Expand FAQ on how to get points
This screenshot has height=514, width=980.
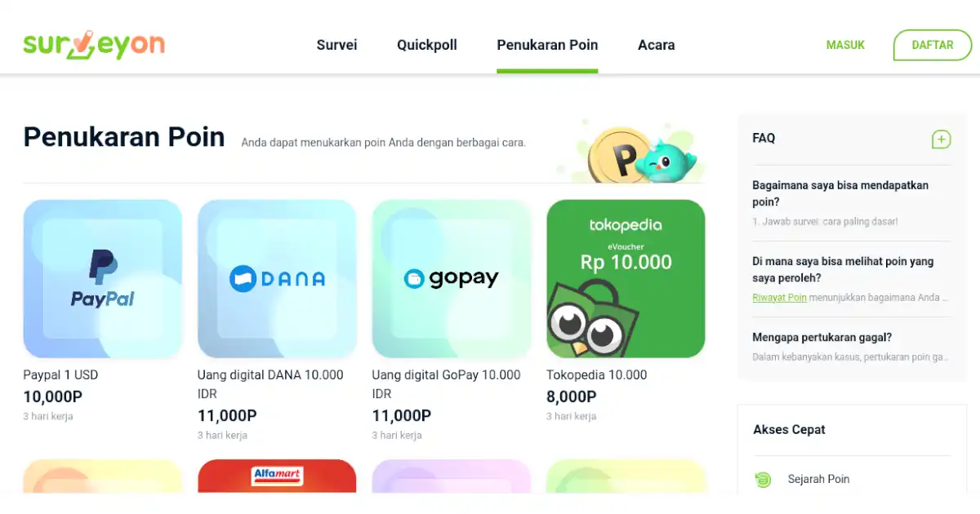(840, 193)
